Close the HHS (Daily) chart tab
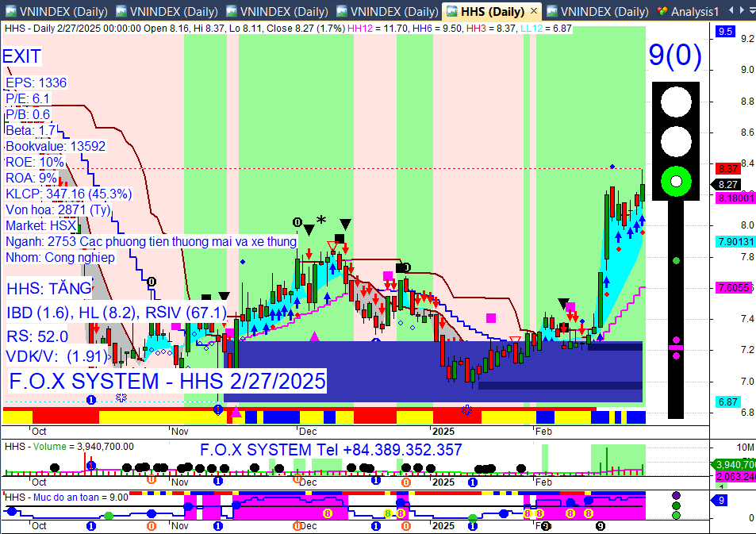756x534 pixels. coord(533,10)
